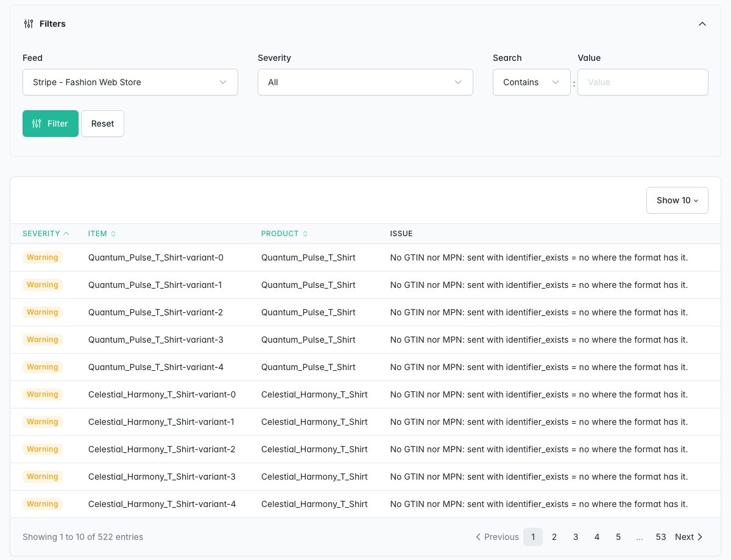Open the Severity dropdown
This screenshot has width=731, height=560.
click(x=365, y=82)
